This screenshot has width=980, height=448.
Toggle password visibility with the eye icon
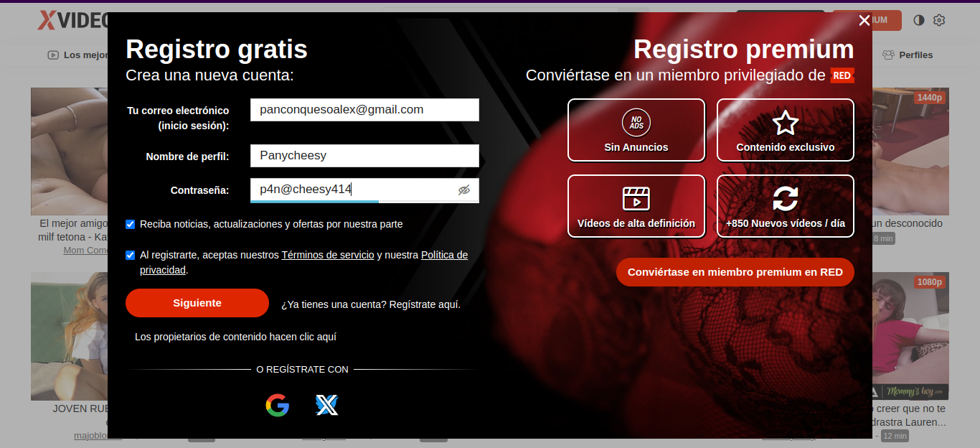coord(464,190)
